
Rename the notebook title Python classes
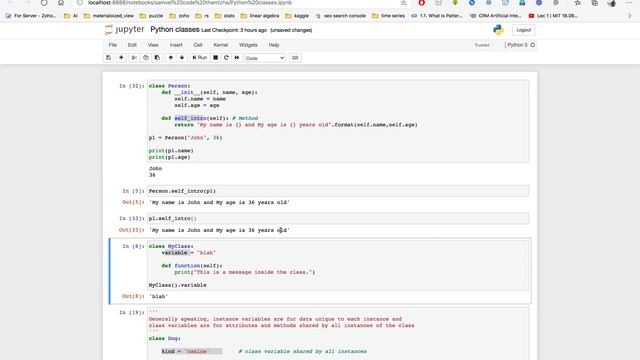coord(175,29)
